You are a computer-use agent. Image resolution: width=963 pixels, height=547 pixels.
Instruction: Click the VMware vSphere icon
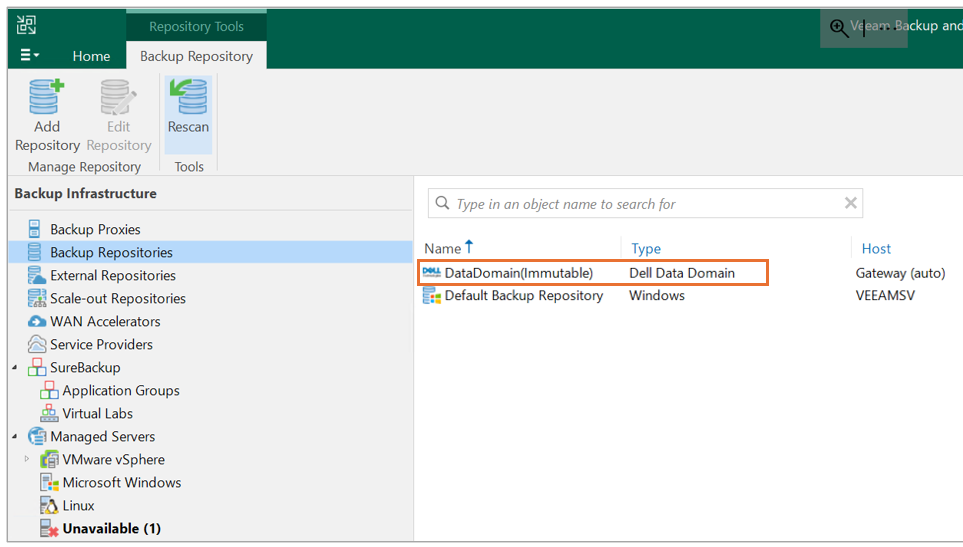pyautogui.click(x=49, y=459)
